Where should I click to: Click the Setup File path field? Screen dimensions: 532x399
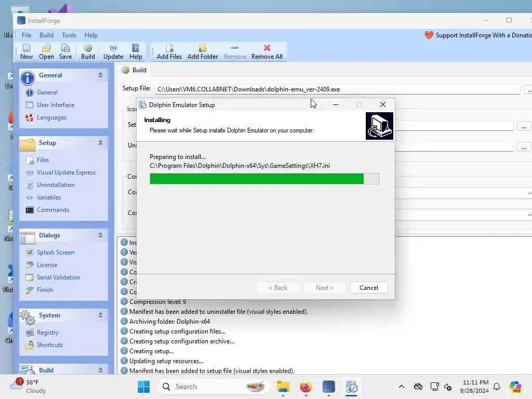[x=337, y=89]
